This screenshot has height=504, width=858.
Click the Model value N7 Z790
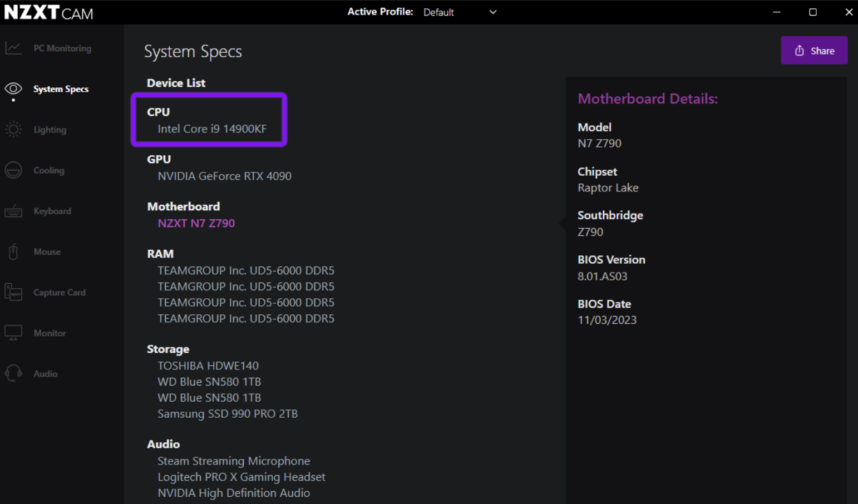(x=599, y=144)
